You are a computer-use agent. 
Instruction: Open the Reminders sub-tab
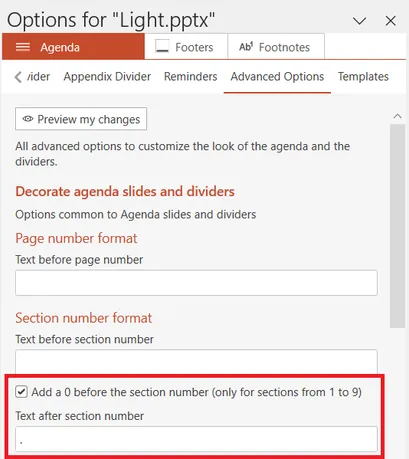[x=190, y=77]
